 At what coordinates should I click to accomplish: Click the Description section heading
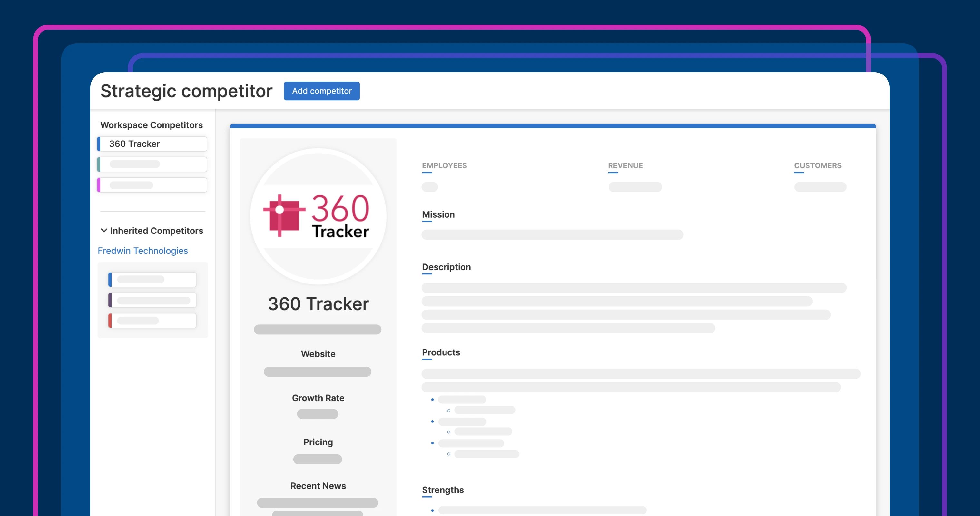coord(446,267)
